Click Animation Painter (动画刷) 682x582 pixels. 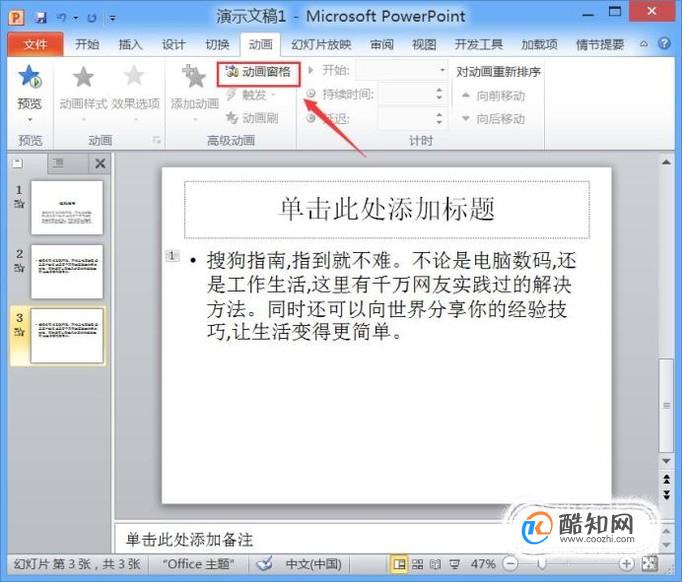click(x=252, y=117)
